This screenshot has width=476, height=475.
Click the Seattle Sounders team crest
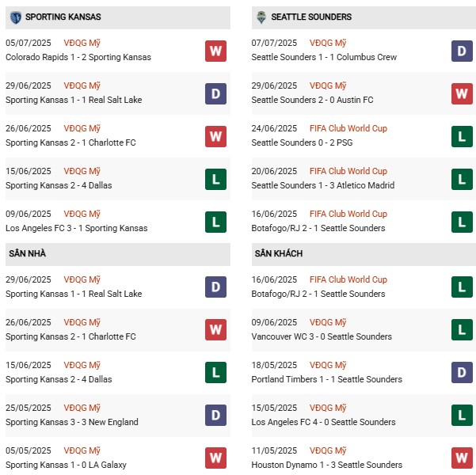pos(261,17)
